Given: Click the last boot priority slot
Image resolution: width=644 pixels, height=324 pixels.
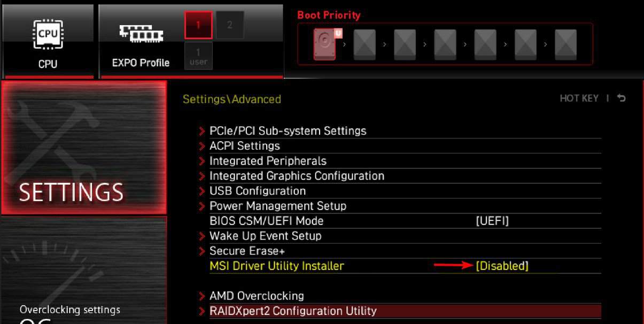Looking at the screenshot, I should (x=565, y=44).
